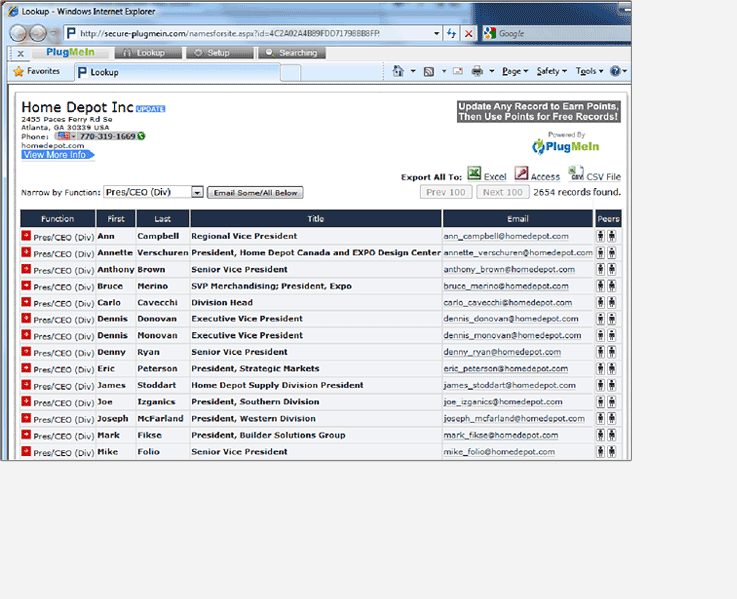The height and width of the screenshot is (599, 737).
Task: Open ann_campbell@homedepot.com email link
Action: 506,236
